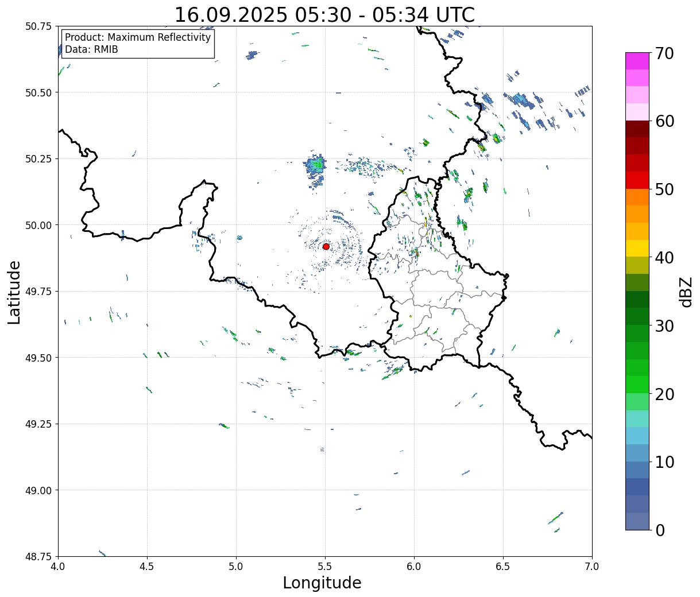This screenshot has height=597, width=700.
Task: Click the longitude tick label 5.0
Action: [236, 567]
